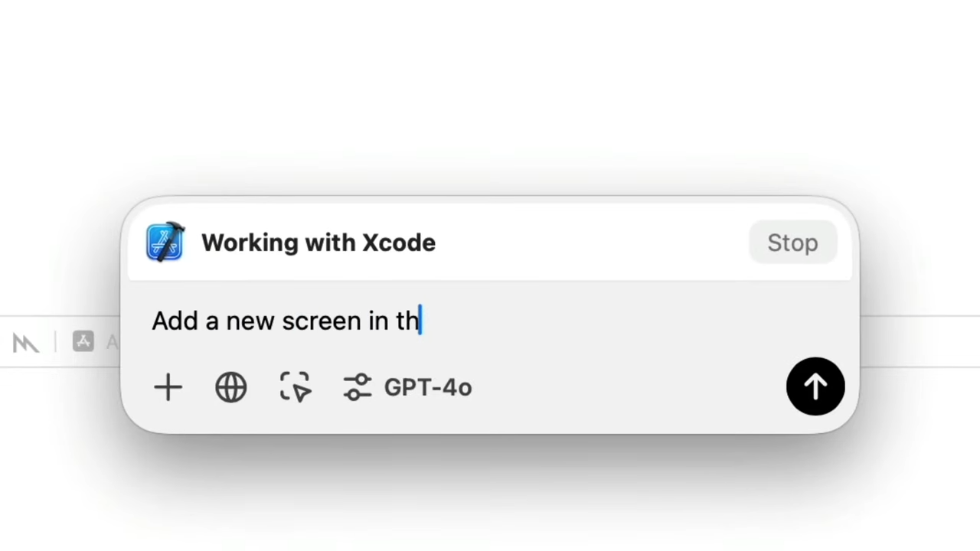This screenshot has width=980, height=551.
Task: Select the plus icon to attach files
Action: tap(168, 387)
